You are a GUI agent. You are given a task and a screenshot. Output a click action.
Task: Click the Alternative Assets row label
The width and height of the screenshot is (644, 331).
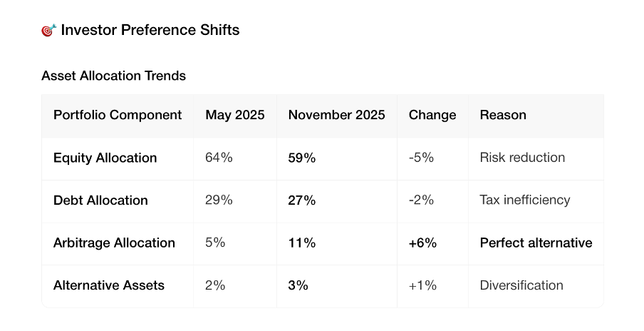[108, 285]
